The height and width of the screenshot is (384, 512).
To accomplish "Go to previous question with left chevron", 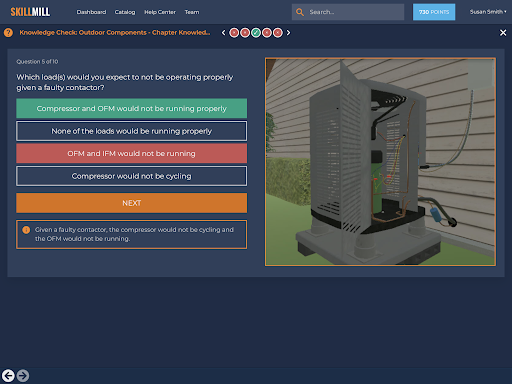I will (x=223, y=33).
